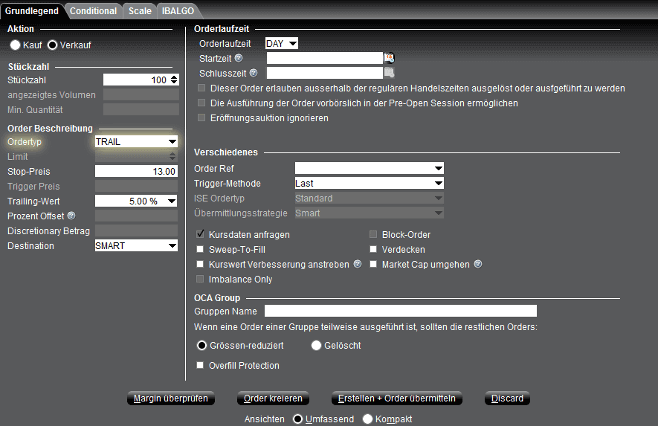Click the Stückzahl spinner arrows

(174, 80)
